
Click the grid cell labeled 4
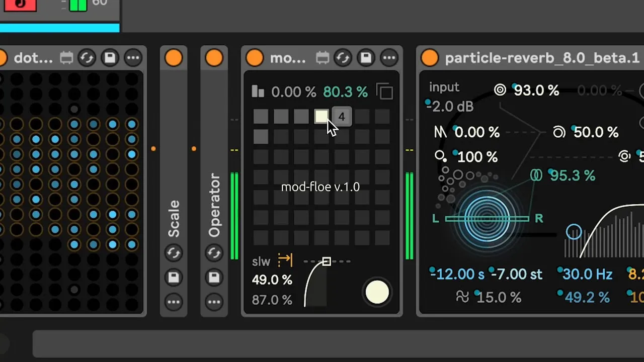tap(342, 117)
